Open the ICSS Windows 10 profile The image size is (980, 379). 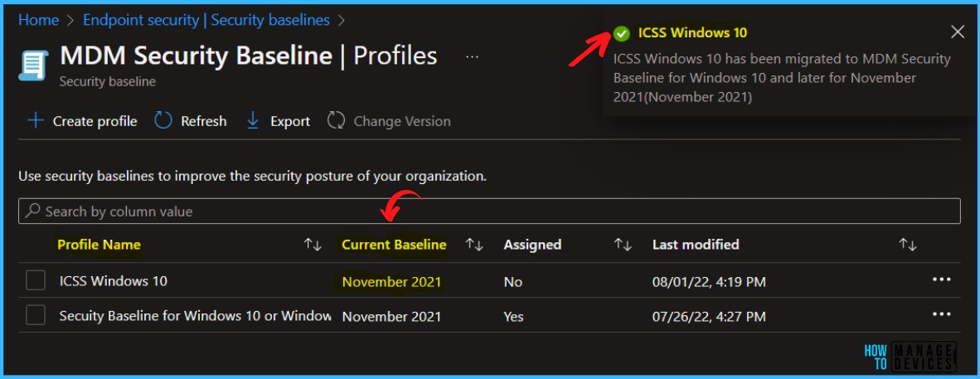click(x=113, y=281)
